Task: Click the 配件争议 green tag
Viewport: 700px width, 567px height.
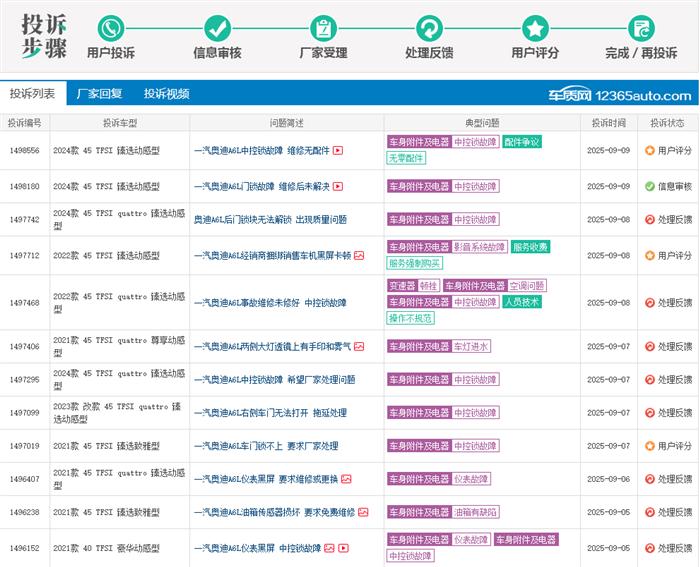Action: (521, 142)
